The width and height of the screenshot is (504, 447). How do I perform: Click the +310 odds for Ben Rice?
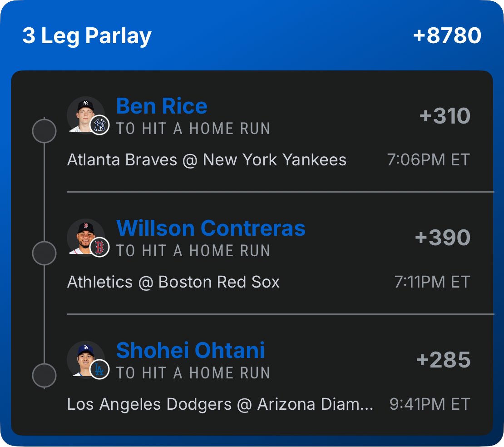point(445,116)
